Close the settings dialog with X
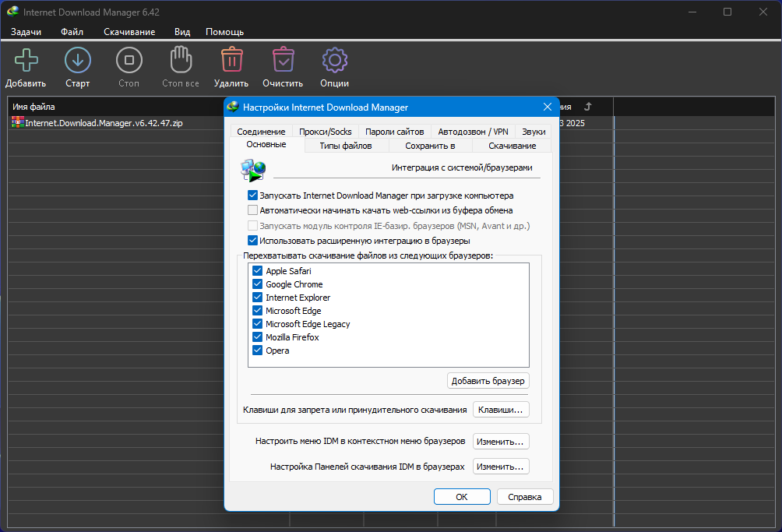 tap(547, 107)
